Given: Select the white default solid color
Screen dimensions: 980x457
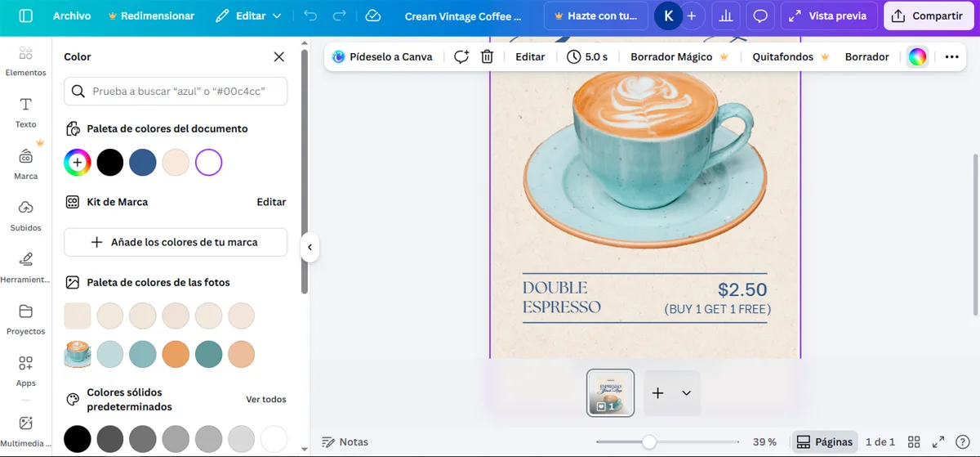Looking at the screenshot, I should pyautogui.click(x=274, y=439).
